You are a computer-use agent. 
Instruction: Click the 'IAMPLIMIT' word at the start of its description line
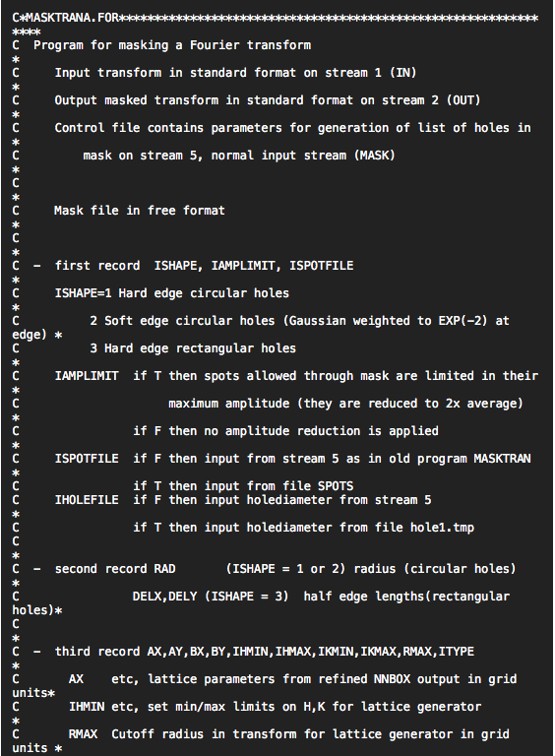coord(87,376)
